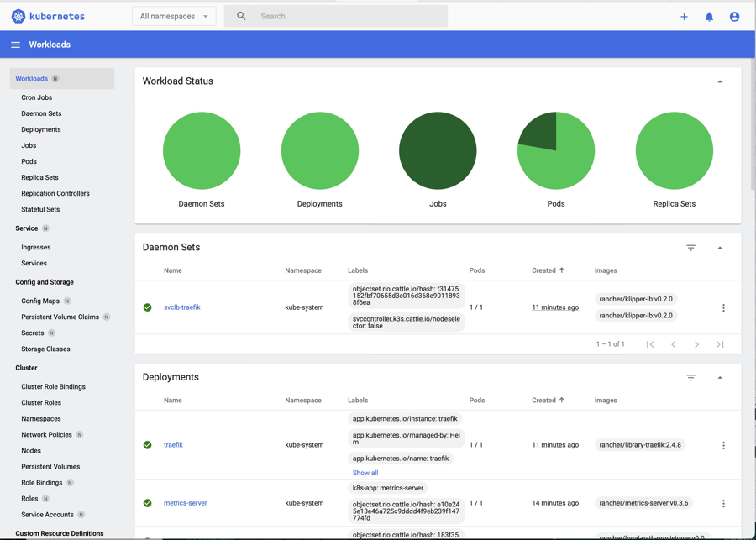Click the N badge beside Service Accounts
Image resolution: width=756 pixels, height=540 pixels.
click(81, 515)
